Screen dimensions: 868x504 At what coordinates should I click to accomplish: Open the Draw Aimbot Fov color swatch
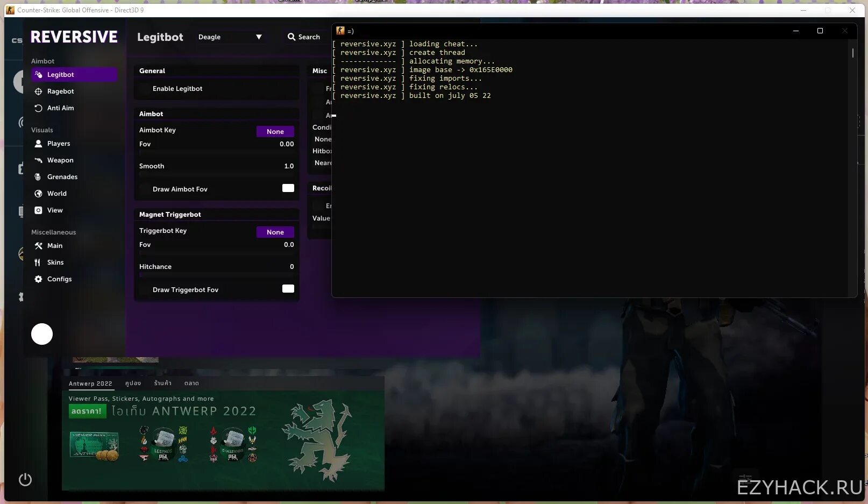pyautogui.click(x=288, y=188)
